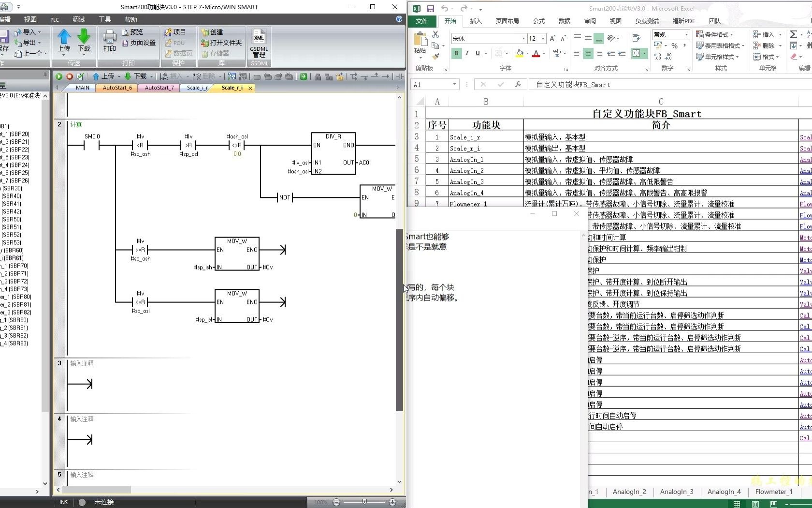Open the font name 宋体 dropdown

(x=523, y=38)
